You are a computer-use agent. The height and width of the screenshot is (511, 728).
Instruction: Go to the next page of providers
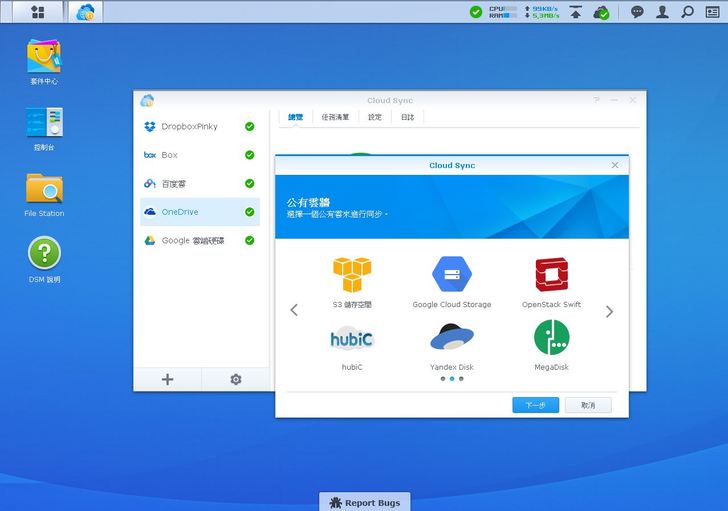click(609, 311)
